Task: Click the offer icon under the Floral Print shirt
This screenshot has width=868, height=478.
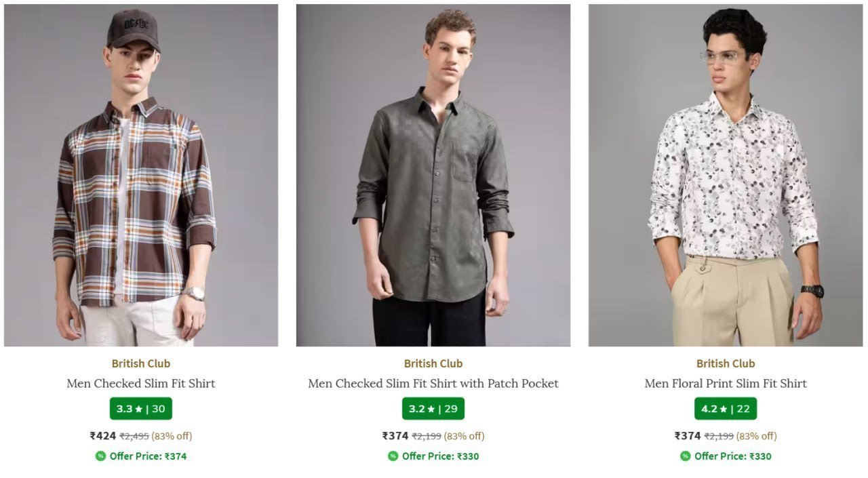Action: [x=685, y=456]
